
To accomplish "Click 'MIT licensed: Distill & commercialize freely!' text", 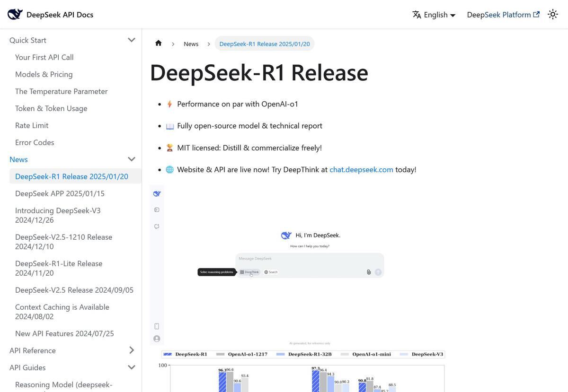I will (249, 148).
